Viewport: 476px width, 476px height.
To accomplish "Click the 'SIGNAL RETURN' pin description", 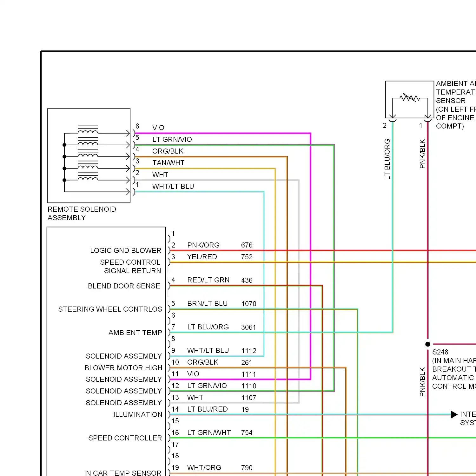I will click(x=133, y=271).
